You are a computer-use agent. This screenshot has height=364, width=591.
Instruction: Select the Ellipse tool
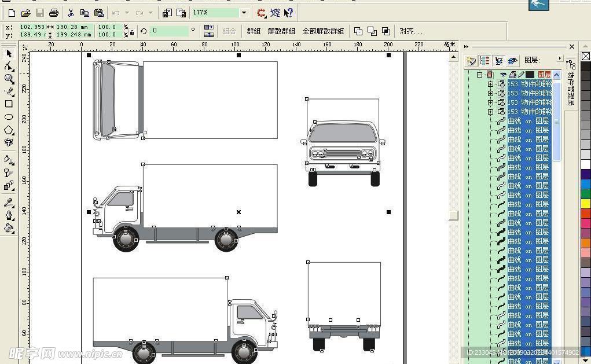tap(9, 117)
